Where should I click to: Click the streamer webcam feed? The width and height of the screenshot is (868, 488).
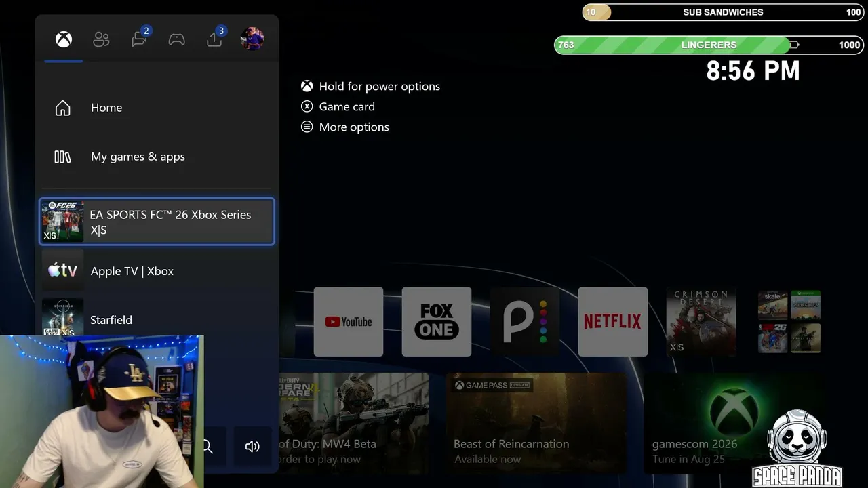click(102, 411)
